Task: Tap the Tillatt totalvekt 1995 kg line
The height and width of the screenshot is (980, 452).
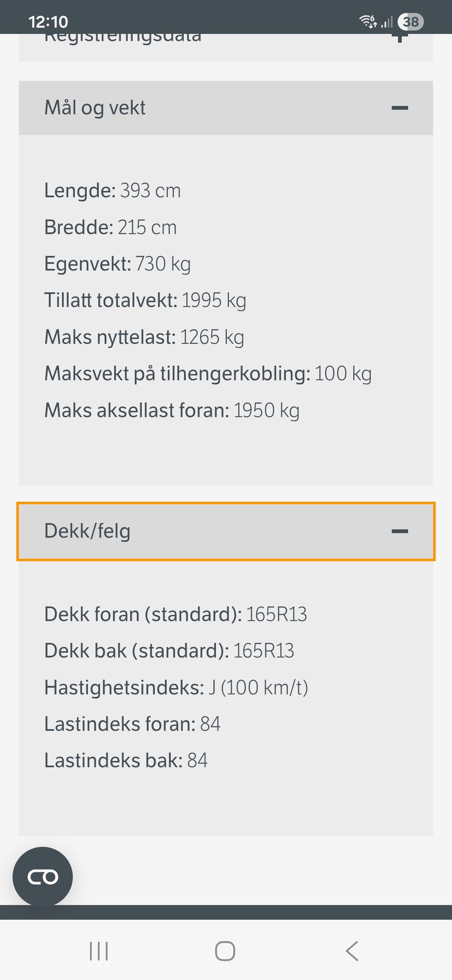Action: coord(145,300)
